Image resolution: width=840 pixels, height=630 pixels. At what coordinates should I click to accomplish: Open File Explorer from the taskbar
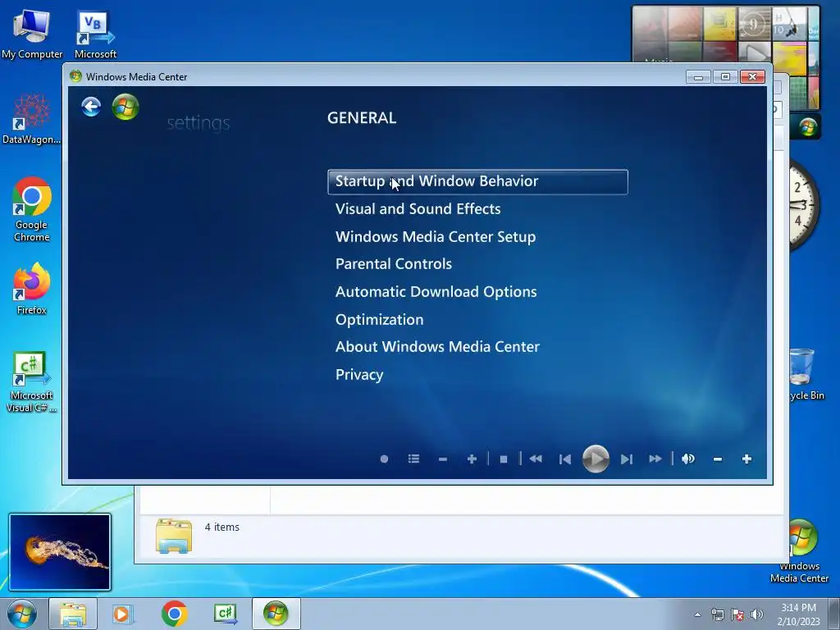pos(73,614)
